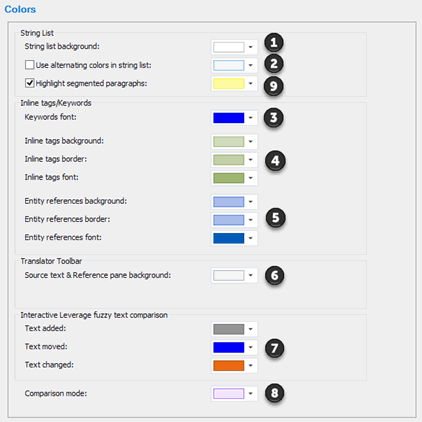Click the yellow Highlight segmented paragraphs swatch
Viewport: 422px width, 422px height.
[229, 83]
